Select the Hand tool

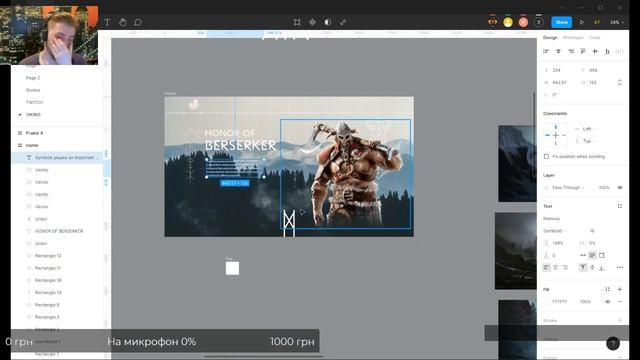tap(122, 22)
